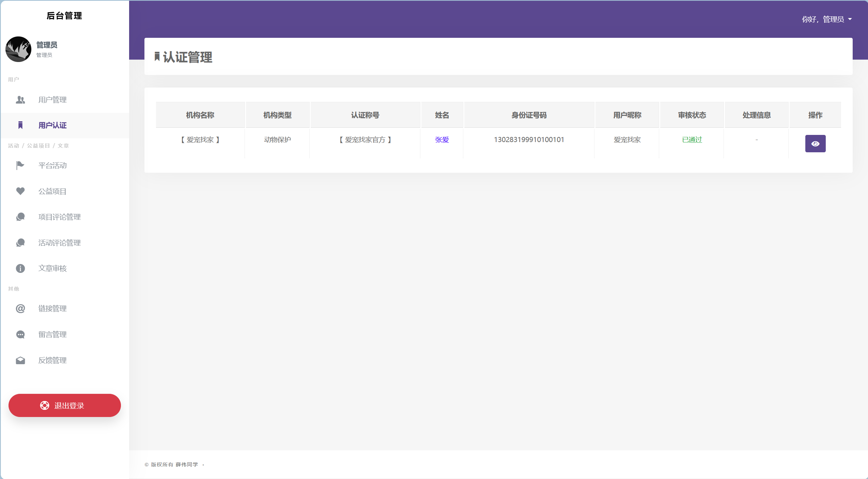Click the 用户管理 users icon
868x479 pixels.
[20, 100]
